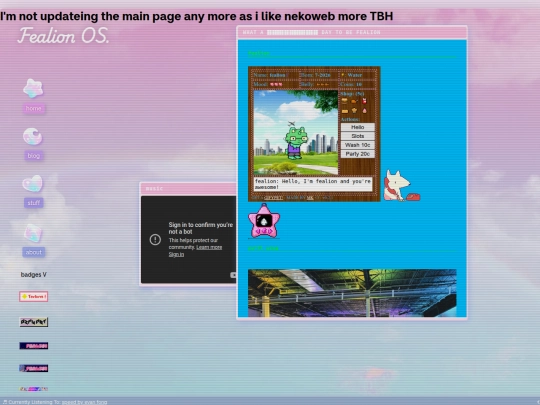Choose the 'Wash 10c' action
The width and height of the screenshot is (540, 405).
(x=357, y=145)
